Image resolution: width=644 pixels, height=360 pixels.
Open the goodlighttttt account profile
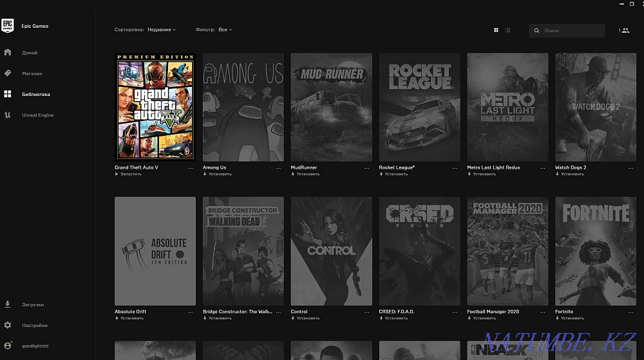pos(35,346)
